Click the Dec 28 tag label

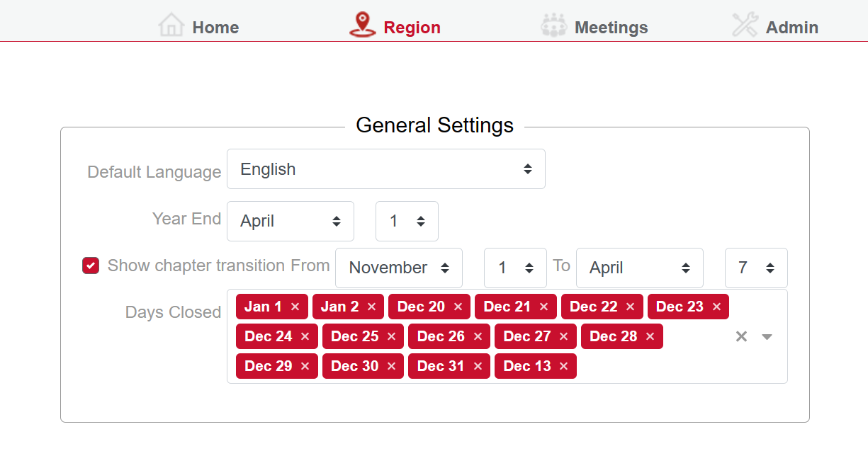coord(613,336)
